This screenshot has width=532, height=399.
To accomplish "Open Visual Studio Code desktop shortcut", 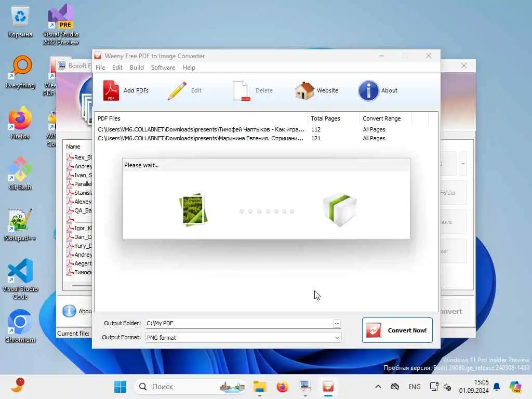I will 20,279.
